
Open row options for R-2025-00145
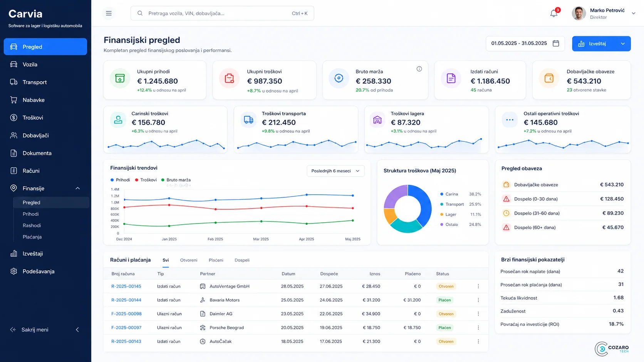[478, 286]
